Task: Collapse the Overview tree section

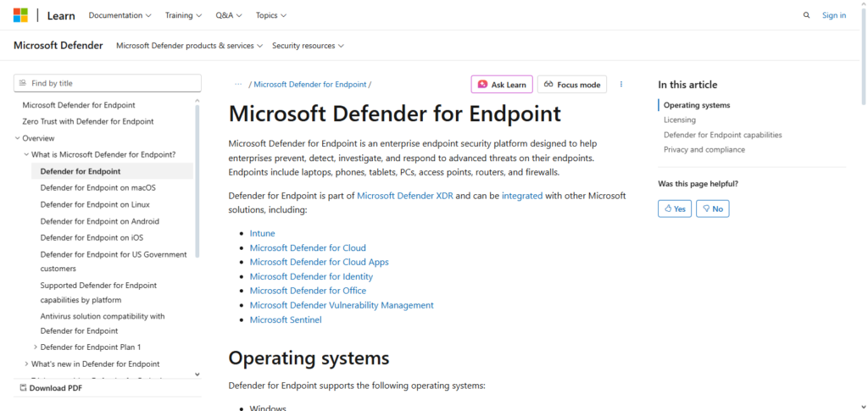Action: 17,138
